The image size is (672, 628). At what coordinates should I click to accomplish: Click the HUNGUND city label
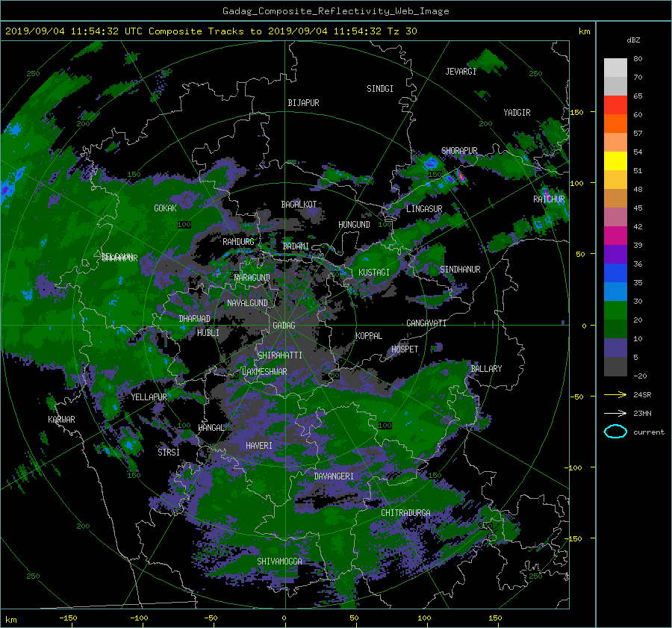(x=354, y=225)
